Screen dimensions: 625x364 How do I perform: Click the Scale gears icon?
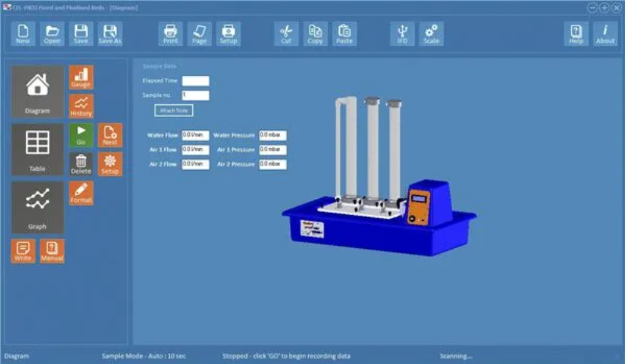pyautogui.click(x=431, y=34)
